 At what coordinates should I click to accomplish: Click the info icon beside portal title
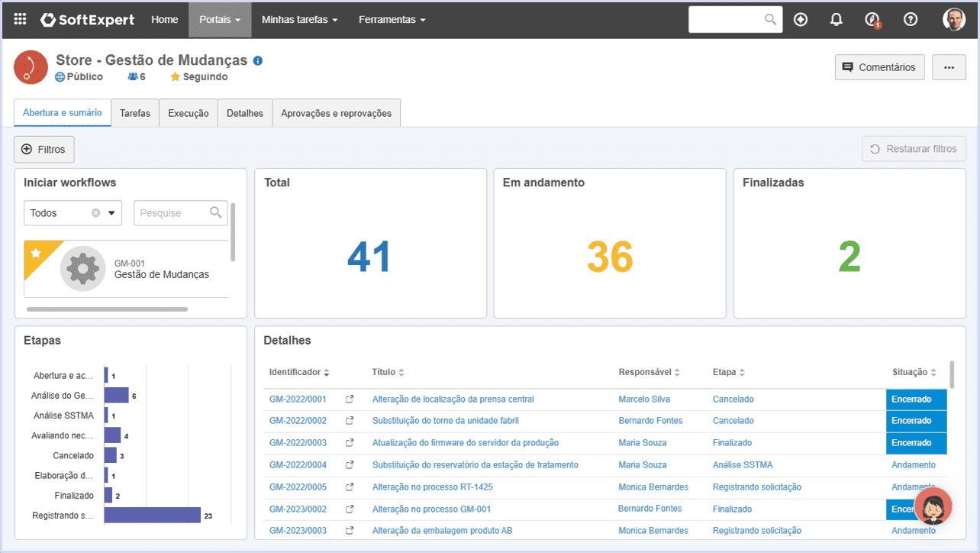click(x=258, y=60)
